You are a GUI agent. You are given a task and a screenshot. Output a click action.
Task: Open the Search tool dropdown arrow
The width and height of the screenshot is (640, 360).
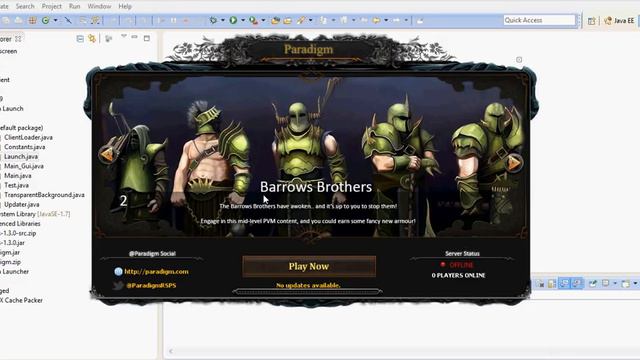click(x=310, y=20)
